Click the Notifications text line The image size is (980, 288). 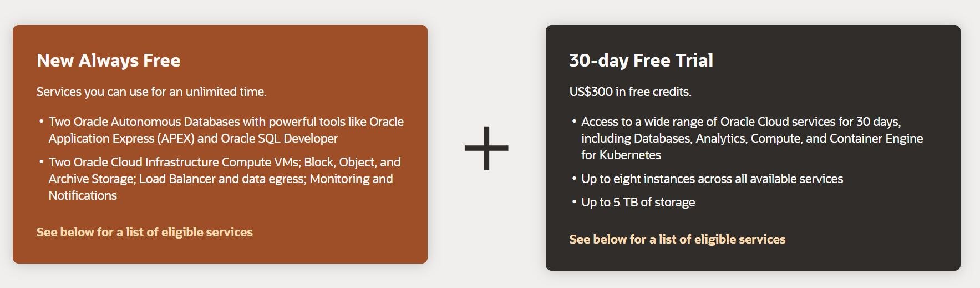(83, 195)
